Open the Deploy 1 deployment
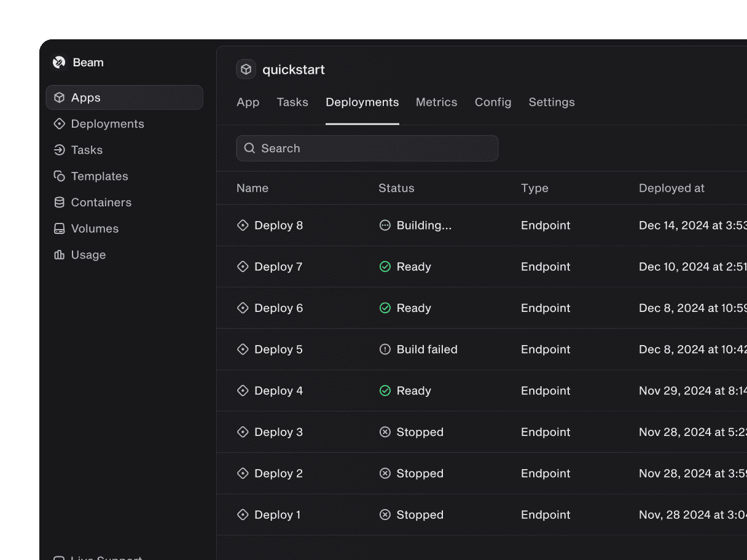This screenshot has width=747, height=560. pyautogui.click(x=277, y=515)
